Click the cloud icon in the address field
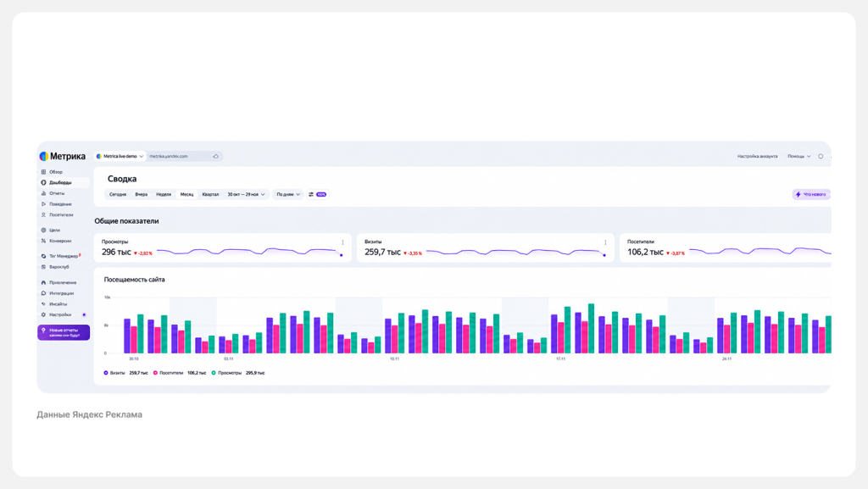Image resolution: width=868 pixels, height=489 pixels. point(216,157)
